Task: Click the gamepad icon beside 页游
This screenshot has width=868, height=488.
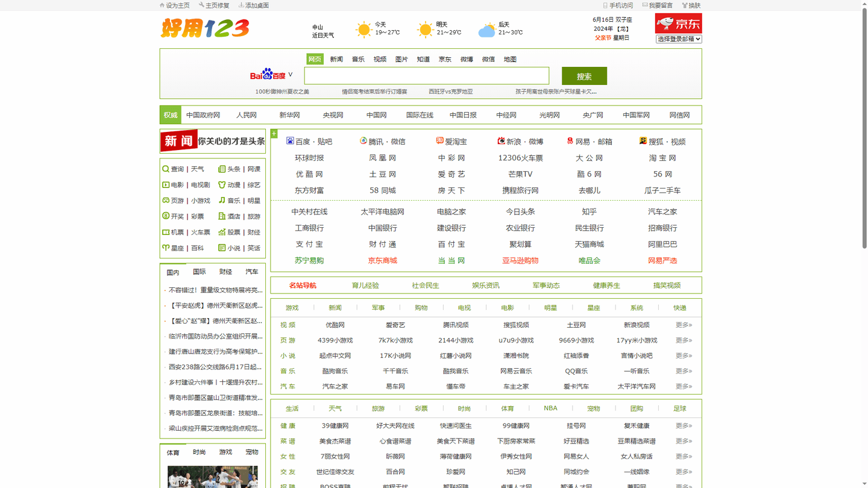Action: click(x=166, y=200)
